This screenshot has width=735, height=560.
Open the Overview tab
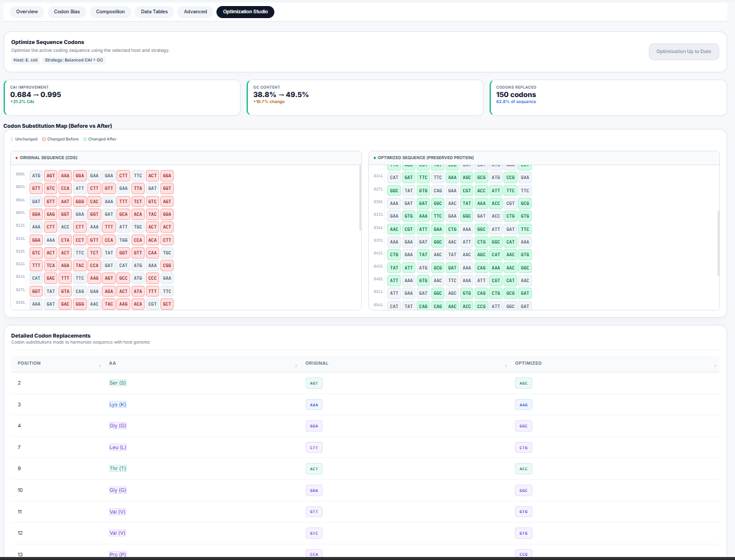click(27, 11)
